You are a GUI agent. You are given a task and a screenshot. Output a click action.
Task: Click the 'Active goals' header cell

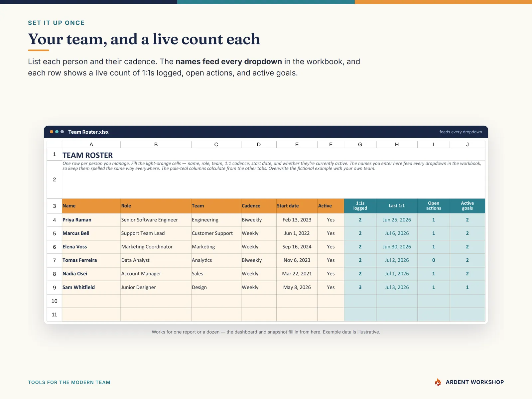[467, 206]
